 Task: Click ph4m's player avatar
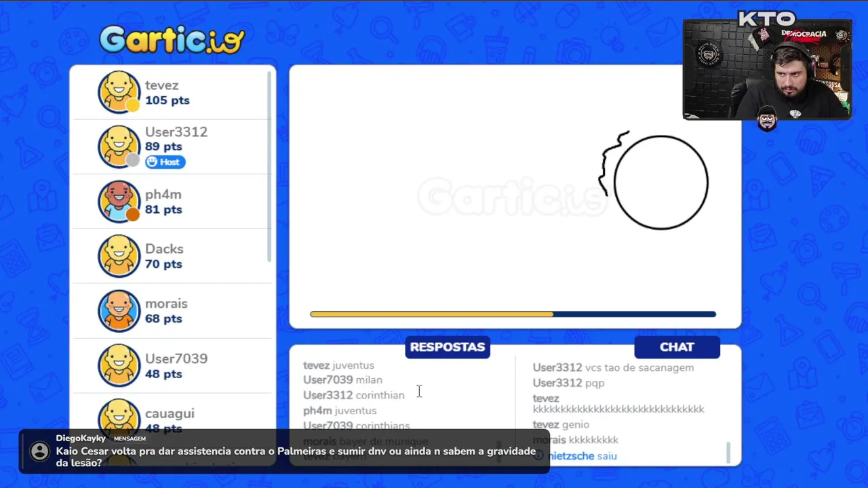point(119,201)
